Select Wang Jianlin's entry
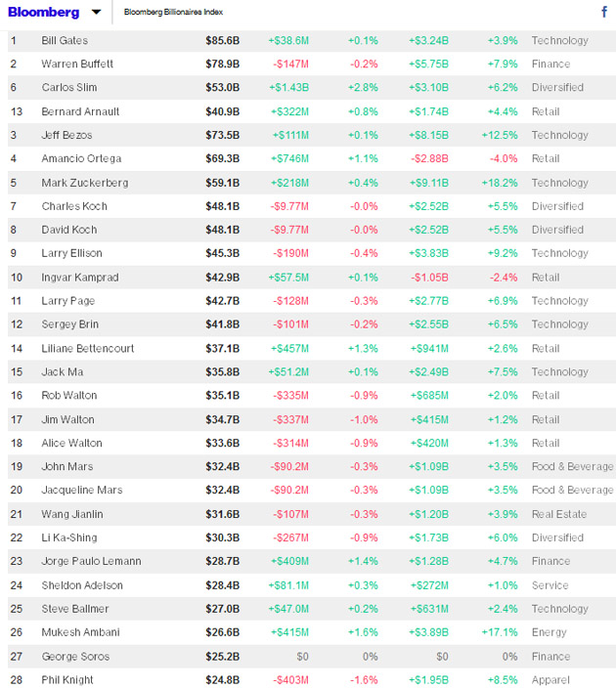 click(x=72, y=514)
